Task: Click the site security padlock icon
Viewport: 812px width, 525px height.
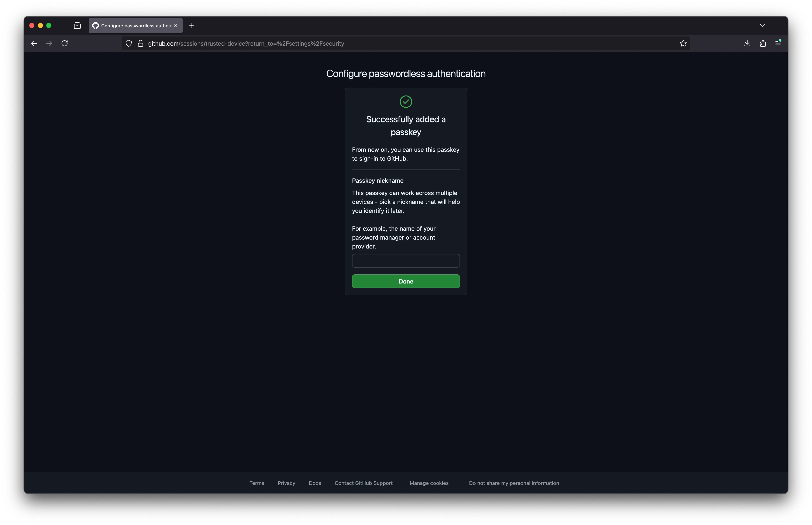Action: point(140,43)
